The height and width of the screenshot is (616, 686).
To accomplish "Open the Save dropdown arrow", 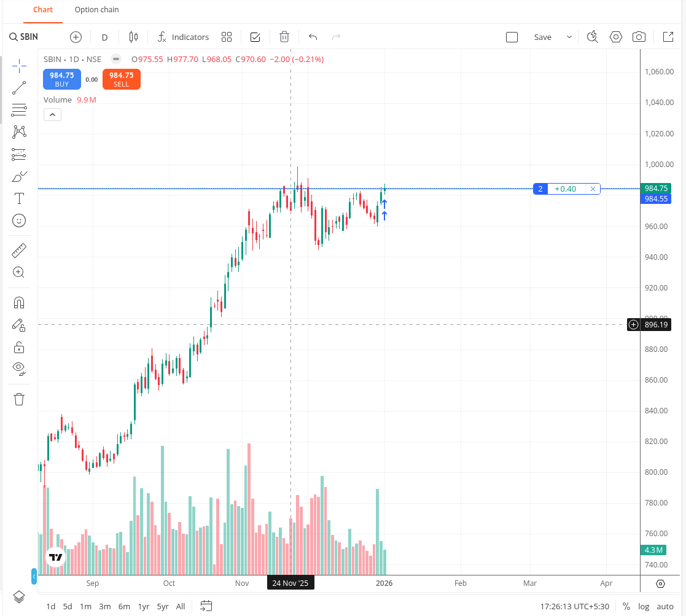I will [x=569, y=37].
